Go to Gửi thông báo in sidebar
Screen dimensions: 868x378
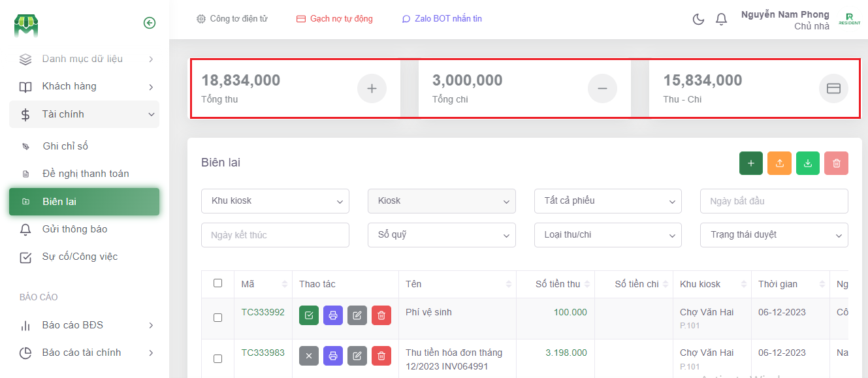click(x=74, y=229)
